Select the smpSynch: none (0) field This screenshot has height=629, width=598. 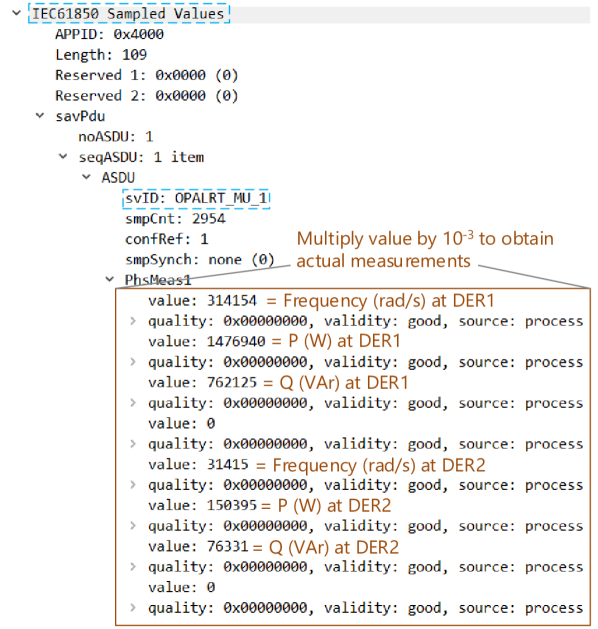click(x=200, y=260)
